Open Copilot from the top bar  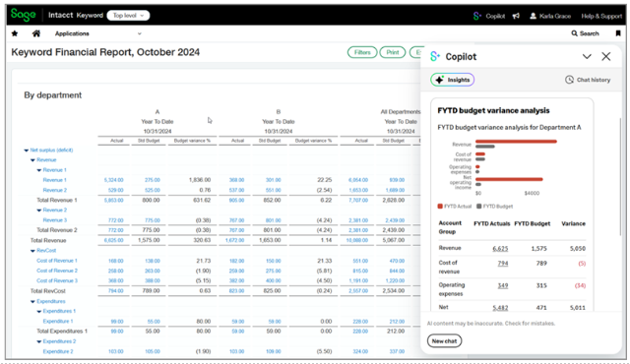(x=489, y=16)
